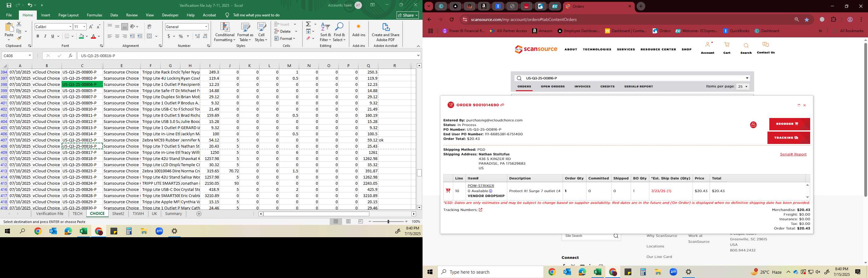868x278 pixels.
Task: Expand the Borders dropdown arrow
Action: tap(73, 36)
